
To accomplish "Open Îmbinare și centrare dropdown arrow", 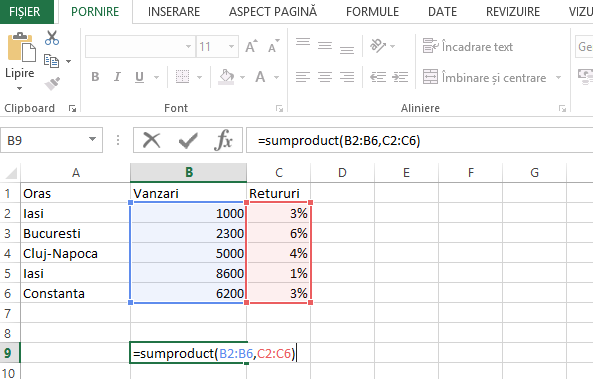I will point(558,78).
